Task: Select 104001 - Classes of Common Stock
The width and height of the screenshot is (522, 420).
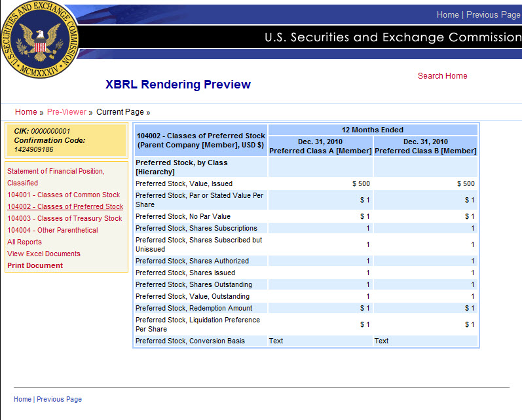Action: [64, 195]
